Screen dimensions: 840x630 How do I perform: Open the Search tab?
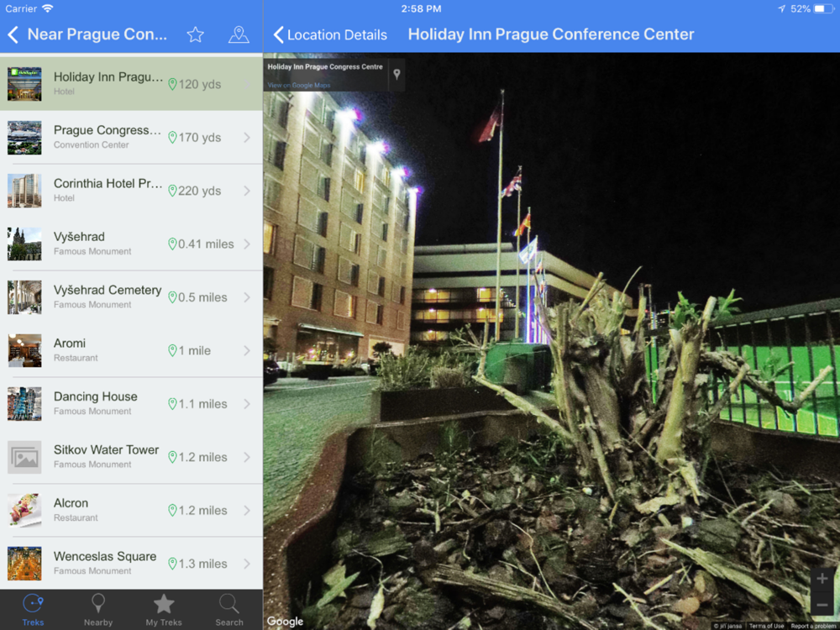click(229, 610)
